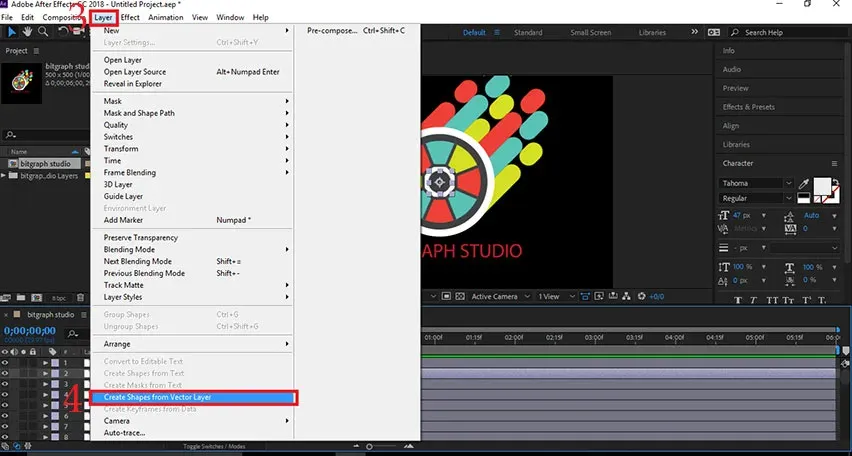Click the white fill color swatch

coord(822,186)
